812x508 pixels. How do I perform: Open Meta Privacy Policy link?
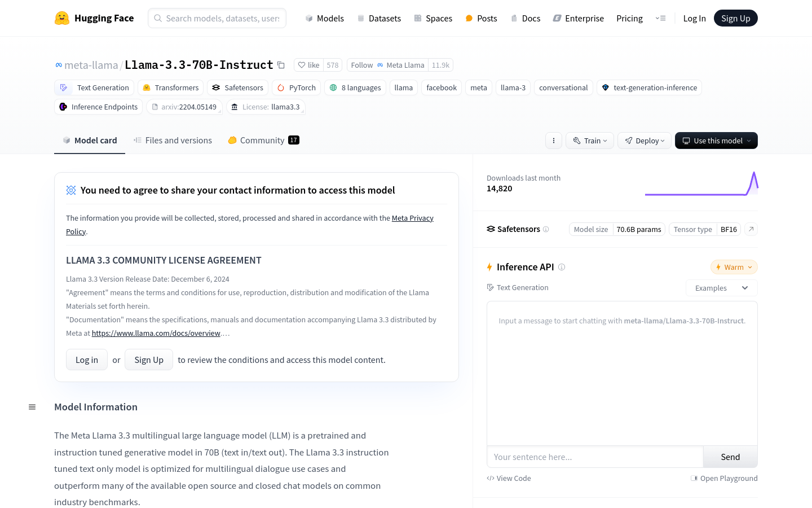(413, 218)
